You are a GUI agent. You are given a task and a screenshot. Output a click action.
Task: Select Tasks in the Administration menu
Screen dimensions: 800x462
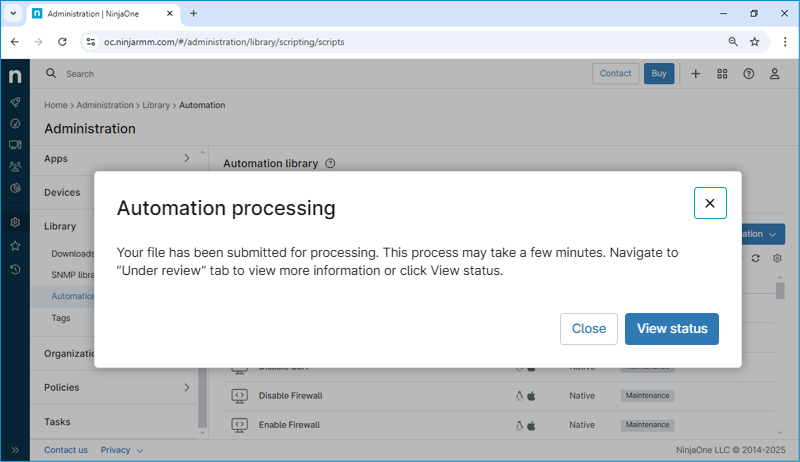(x=58, y=422)
